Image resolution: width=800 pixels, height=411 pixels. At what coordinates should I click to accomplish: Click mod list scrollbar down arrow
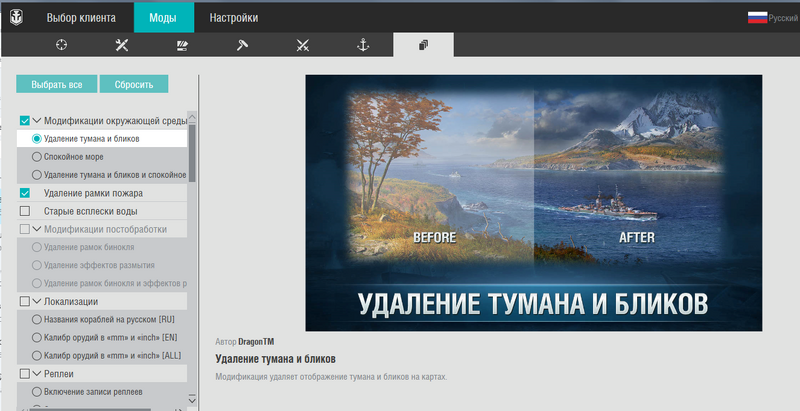pyautogui.click(x=192, y=398)
